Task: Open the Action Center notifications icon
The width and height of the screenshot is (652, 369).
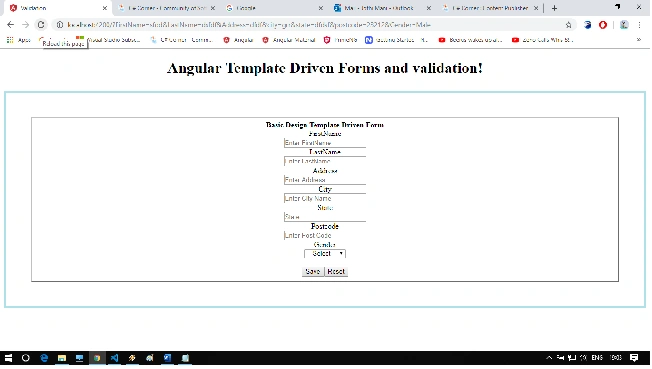Action: tap(634, 358)
